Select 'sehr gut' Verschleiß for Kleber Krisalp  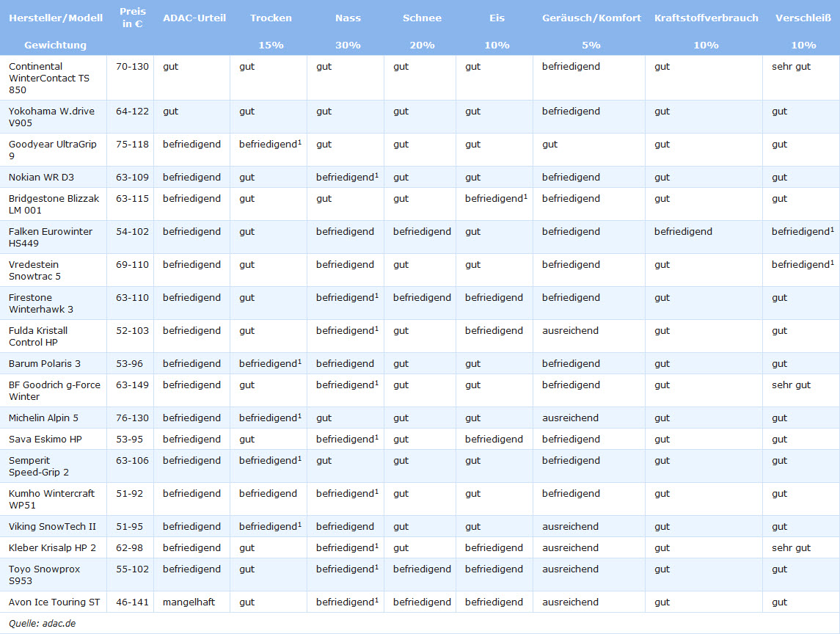point(792,547)
